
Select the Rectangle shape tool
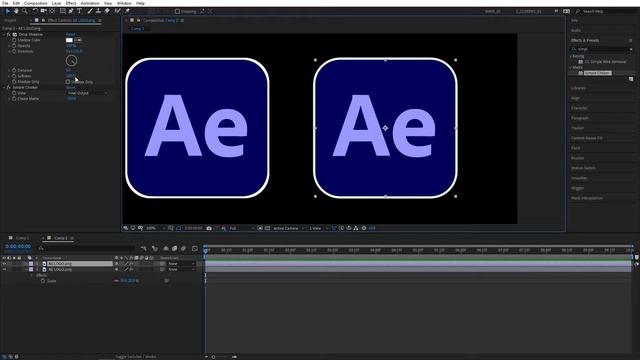[63, 11]
